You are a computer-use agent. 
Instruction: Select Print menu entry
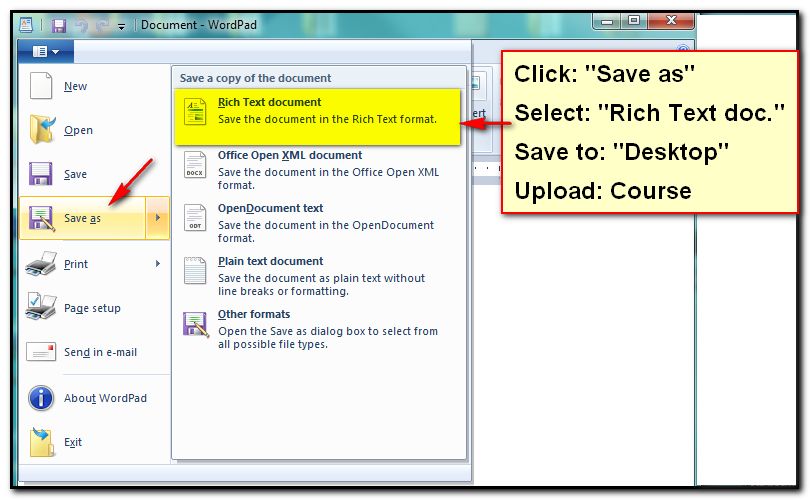pos(95,263)
